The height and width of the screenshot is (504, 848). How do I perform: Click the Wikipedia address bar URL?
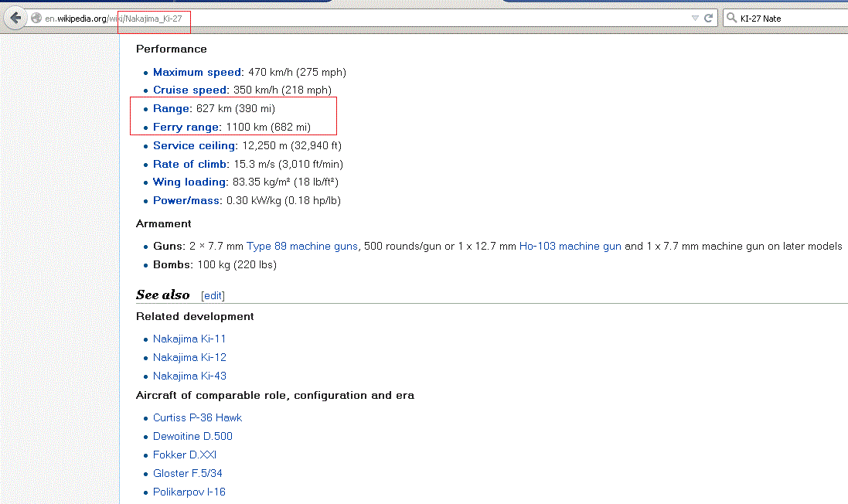(x=114, y=19)
